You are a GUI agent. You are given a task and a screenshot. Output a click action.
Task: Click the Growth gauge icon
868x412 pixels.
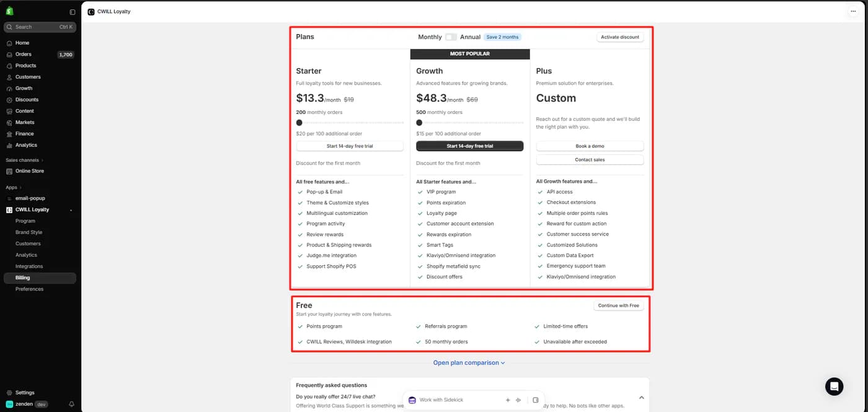(x=9, y=89)
